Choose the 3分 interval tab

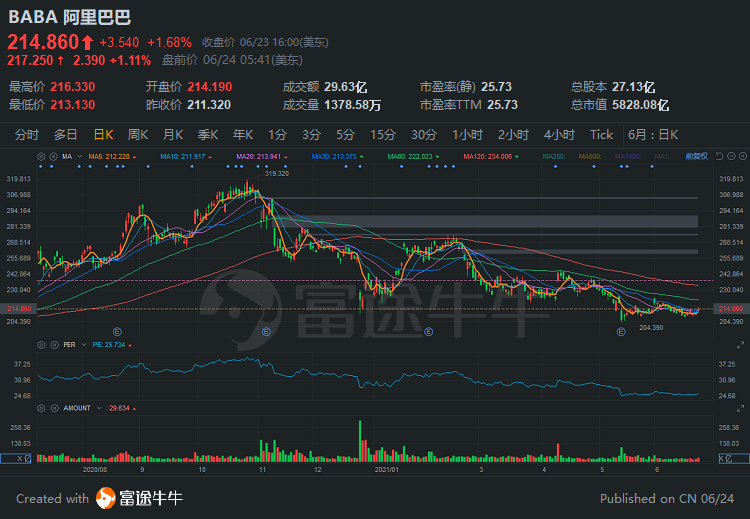click(x=311, y=135)
